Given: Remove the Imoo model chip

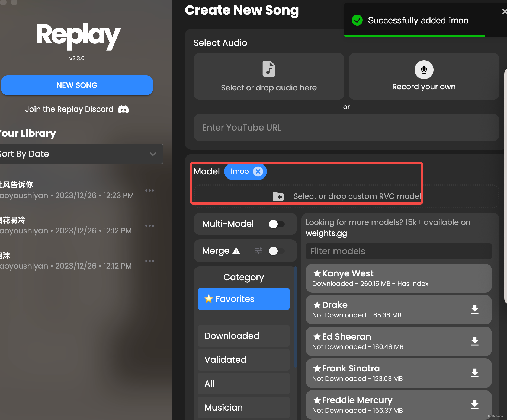Looking at the screenshot, I should (258, 171).
